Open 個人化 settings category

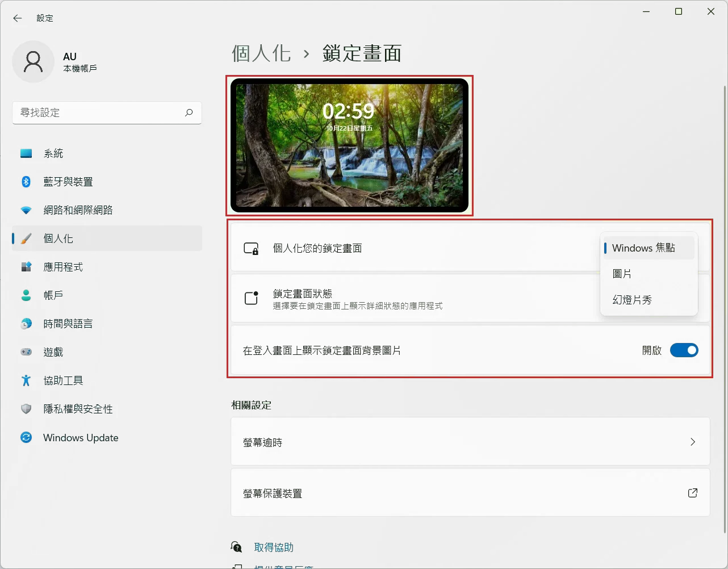click(107, 239)
